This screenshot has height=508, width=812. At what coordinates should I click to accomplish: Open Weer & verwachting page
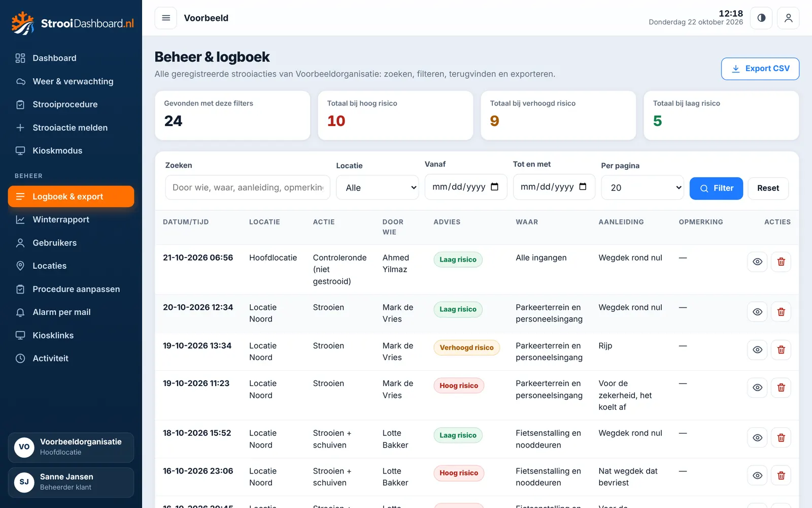[71, 81]
